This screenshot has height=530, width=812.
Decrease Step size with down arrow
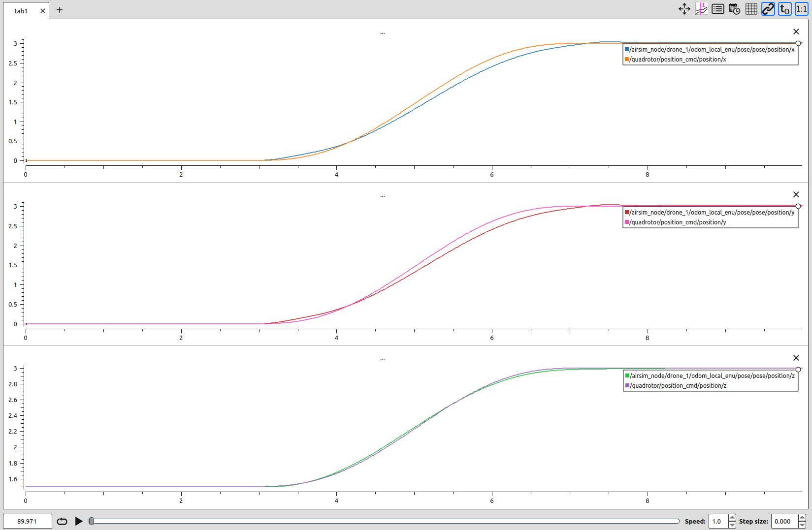802,525
